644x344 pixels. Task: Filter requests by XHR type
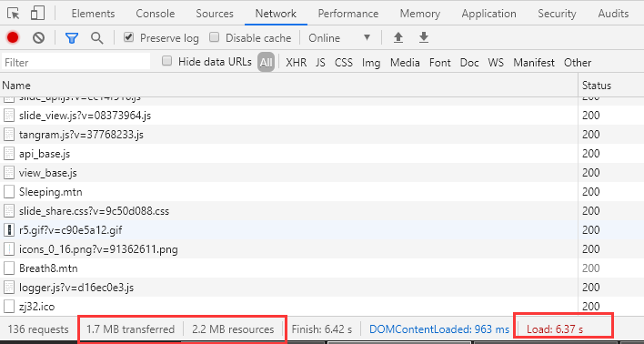pos(297,63)
